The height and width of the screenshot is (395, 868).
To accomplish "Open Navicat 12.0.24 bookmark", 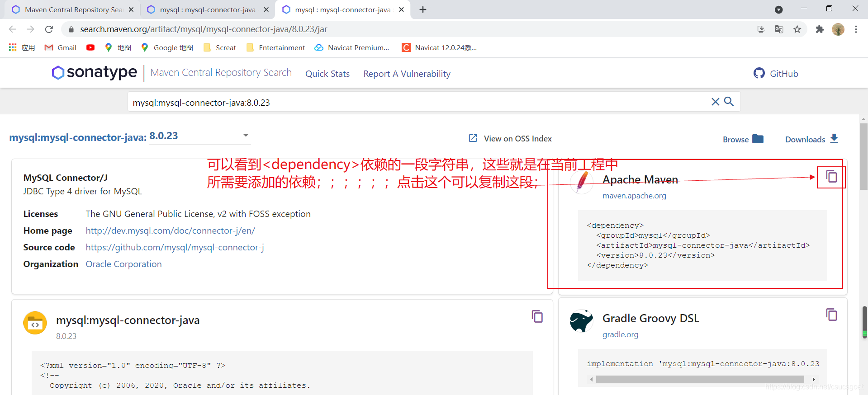I will 440,47.
